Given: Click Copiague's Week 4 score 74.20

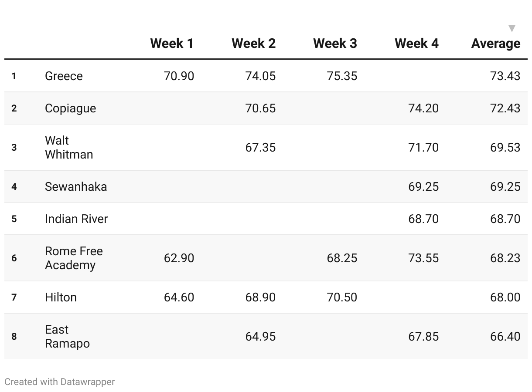Looking at the screenshot, I should pyautogui.click(x=423, y=108).
